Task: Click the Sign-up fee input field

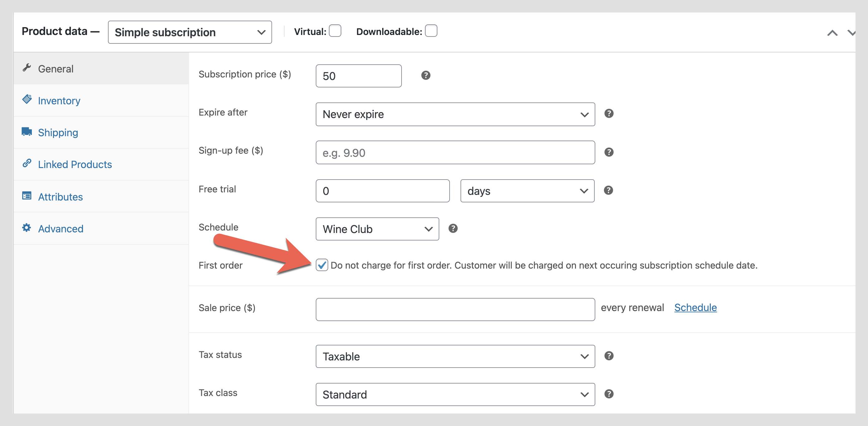Action: tap(455, 153)
